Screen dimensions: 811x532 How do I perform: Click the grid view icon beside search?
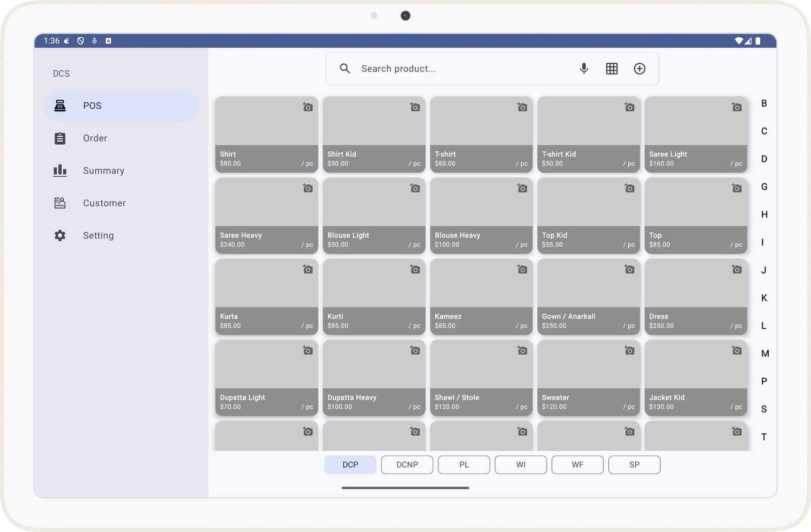611,69
